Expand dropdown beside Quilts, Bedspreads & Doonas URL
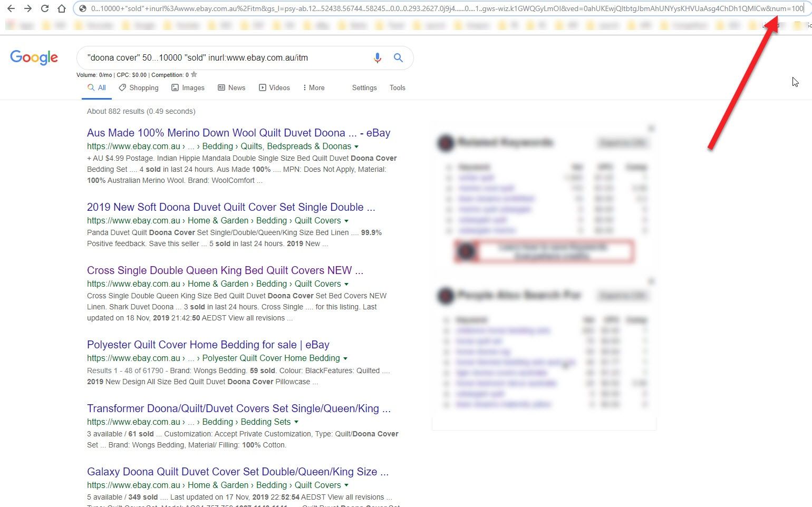Viewport: 812px width, 507px height. click(x=356, y=147)
